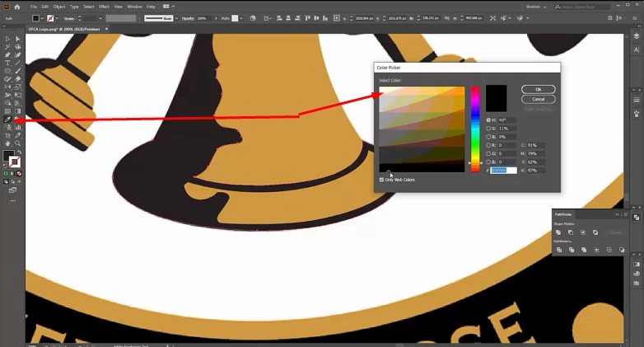Expand opacity value arrow
The height and width of the screenshot is (347, 644).
click(x=216, y=18)
